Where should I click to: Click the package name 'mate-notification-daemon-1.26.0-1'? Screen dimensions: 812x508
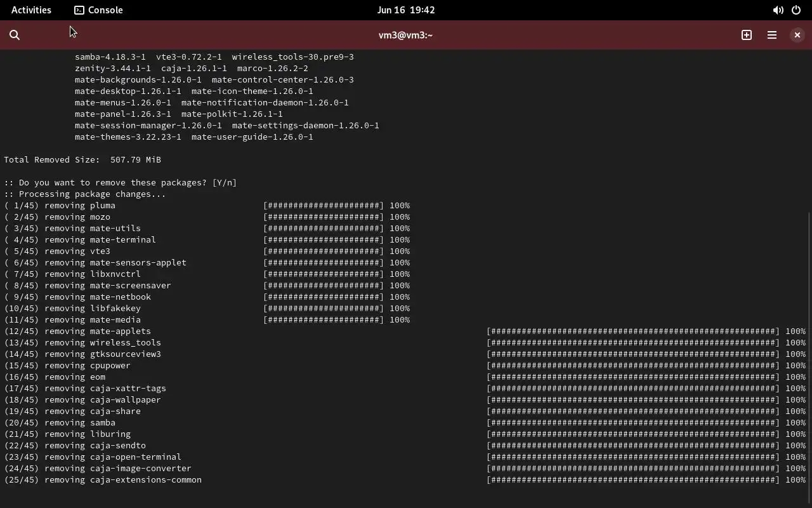(265, 103)
